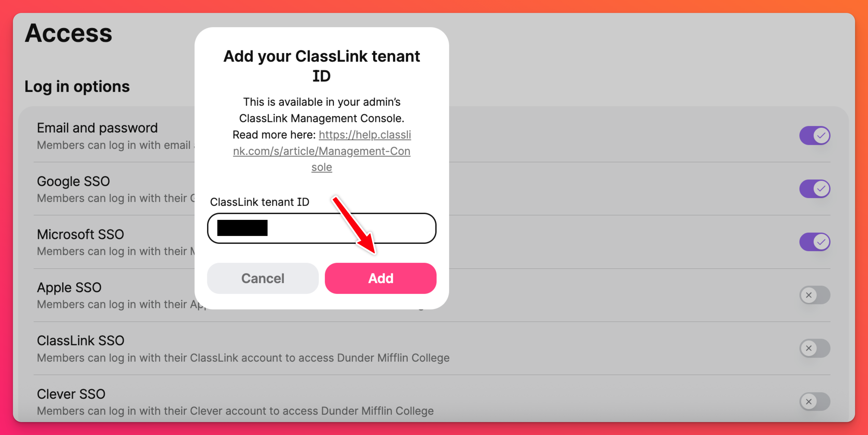Open the ClassLink Management Console help link

tap(321, 151)
